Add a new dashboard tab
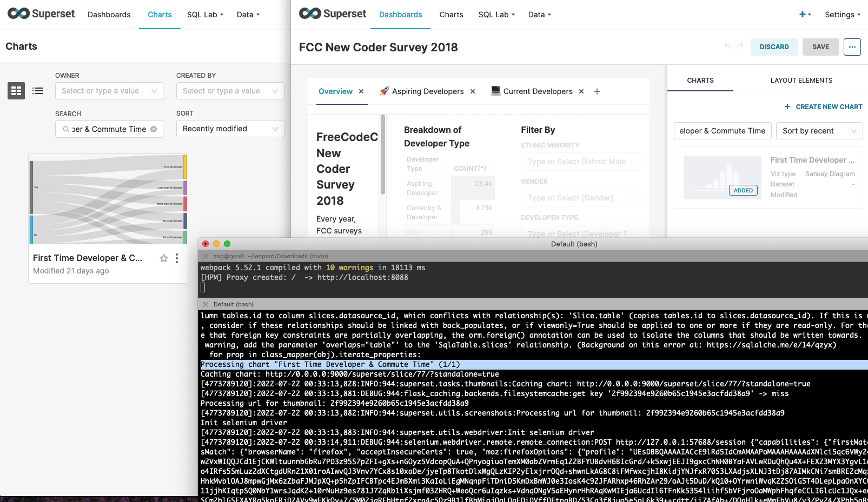Viewport: 868px width, 502px height. [x=597, y=91]
